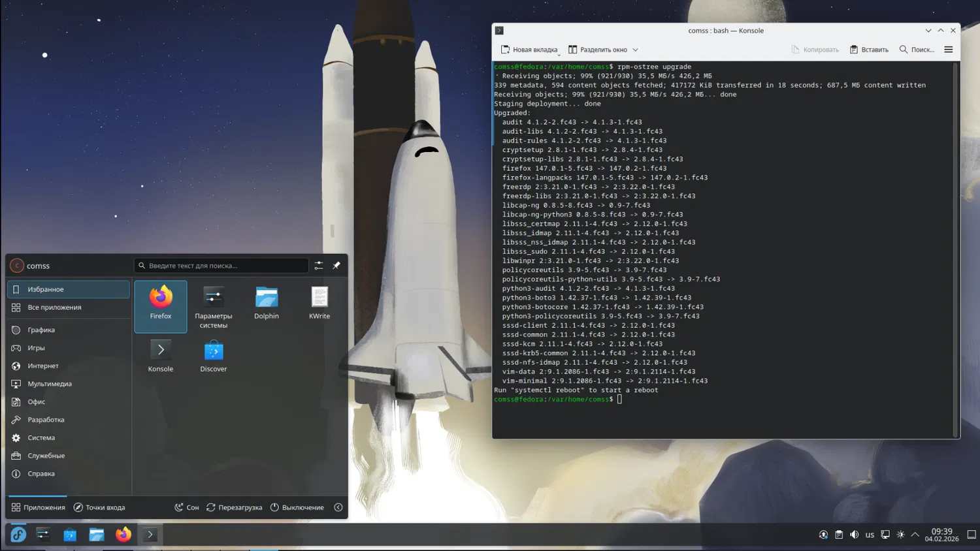
Task: Launch Discover software center from favorites
Action: [x=214, y=356]
